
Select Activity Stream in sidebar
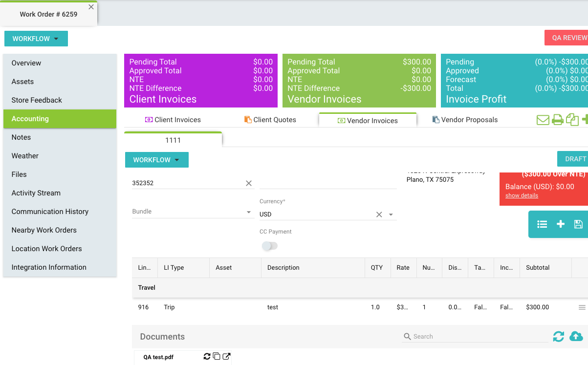36,193
